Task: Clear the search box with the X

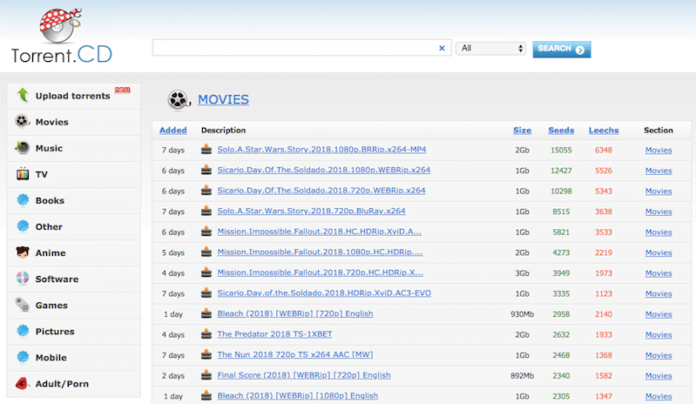Action: click(x=442, y=48)
